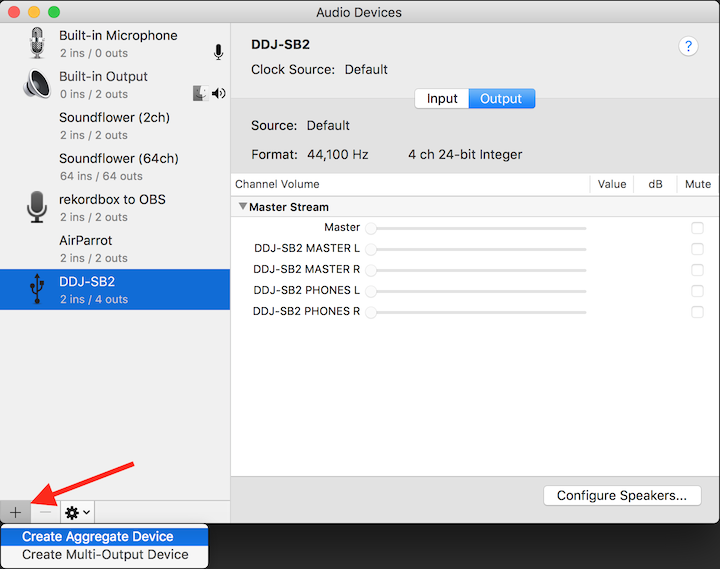720x569 pixels.
Task: Click the DDJ-SB2 MASTER L volume slider
Action: tap(476, 249)
